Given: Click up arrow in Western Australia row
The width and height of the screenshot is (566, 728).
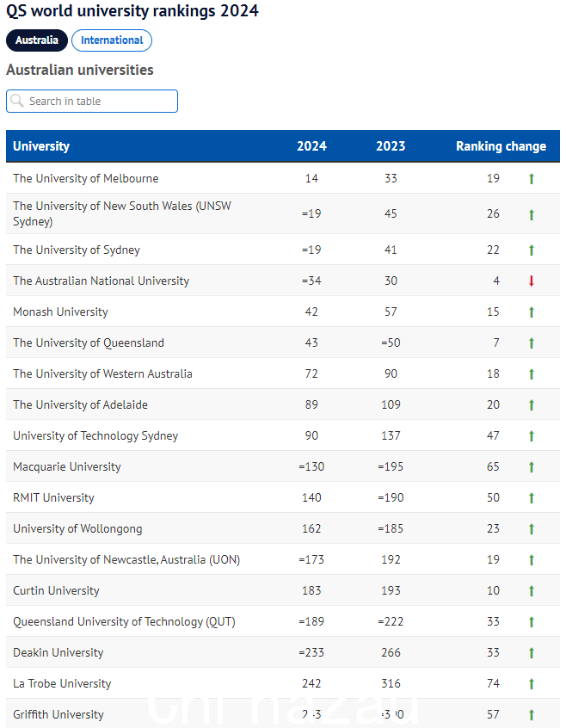Looking at the screenshot, I should (532, 374).
